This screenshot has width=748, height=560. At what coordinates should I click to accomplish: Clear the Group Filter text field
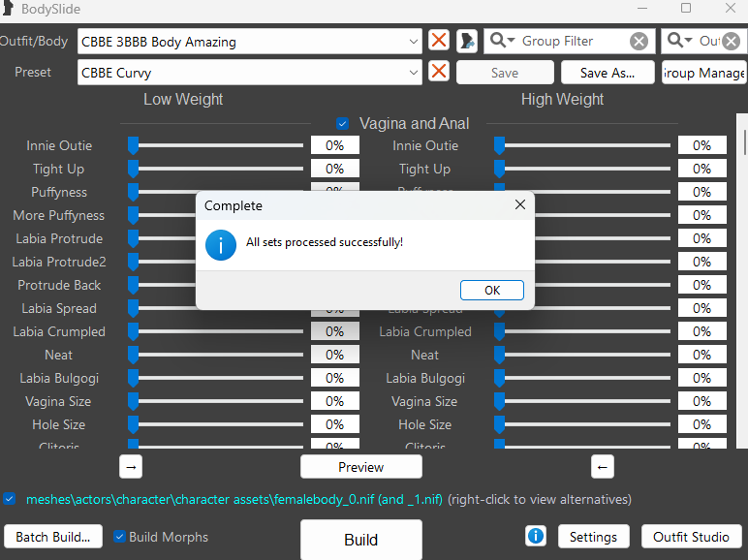[639, 42]
